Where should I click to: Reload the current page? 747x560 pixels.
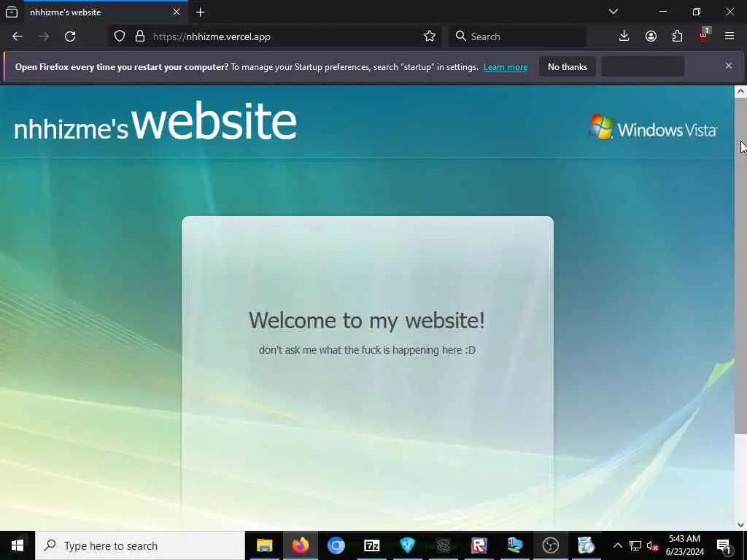click(x=70, y=36)
